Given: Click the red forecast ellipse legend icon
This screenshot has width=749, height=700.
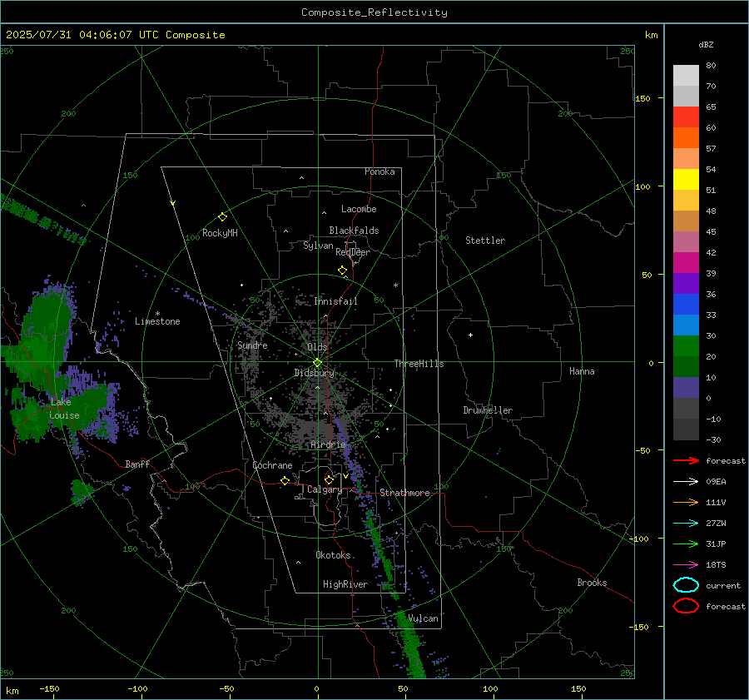Looking at the screenshot, I should pos(686,606).
